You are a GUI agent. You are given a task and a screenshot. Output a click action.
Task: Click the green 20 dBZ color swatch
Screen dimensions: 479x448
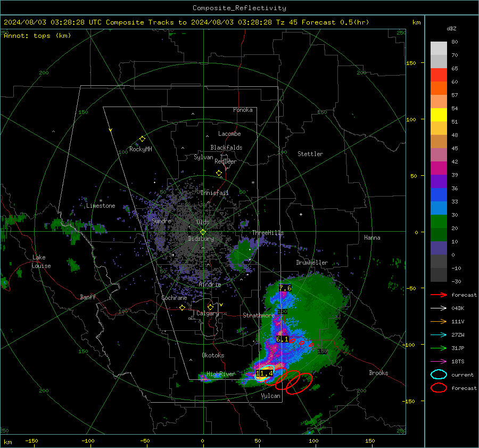coord(439,221)
